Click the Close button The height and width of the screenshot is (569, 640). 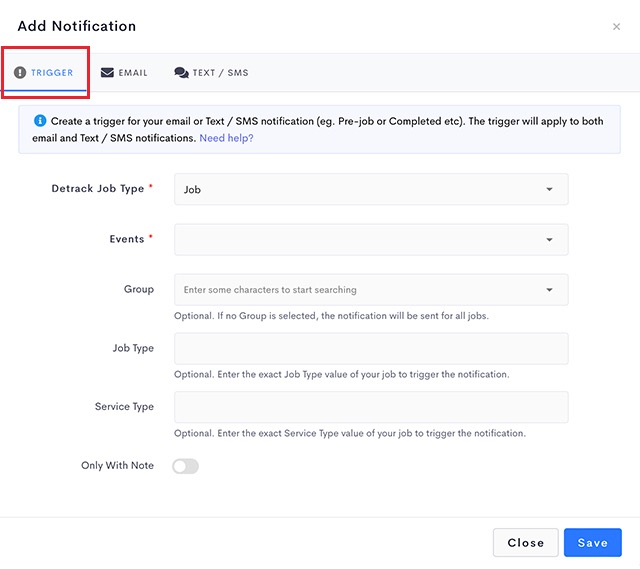point(525,542)
